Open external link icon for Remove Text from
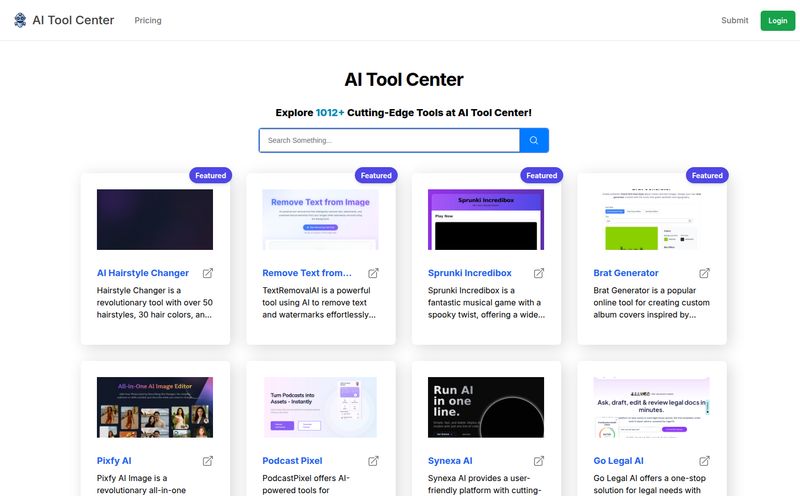This screenshot has height=496, width=800. (373, 273)
